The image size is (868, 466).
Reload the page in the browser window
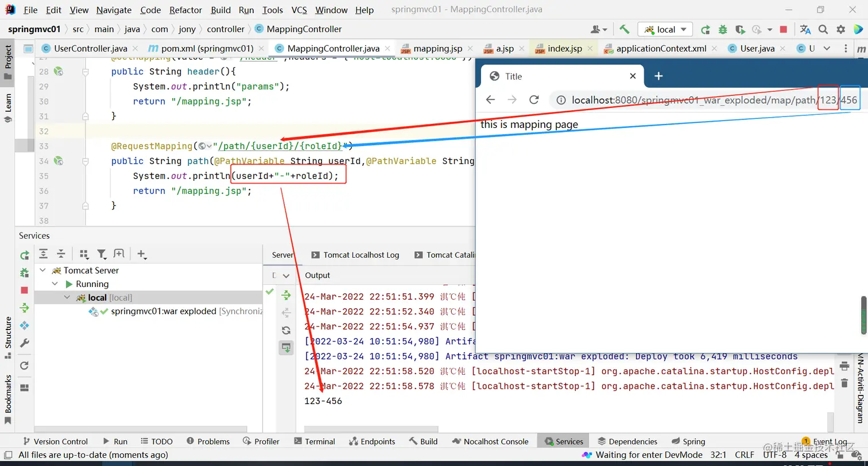(x=534, y=100)
